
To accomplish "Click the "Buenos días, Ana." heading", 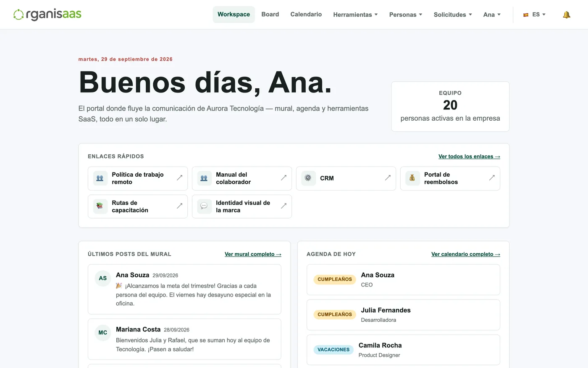I will (x=205, y=82).
